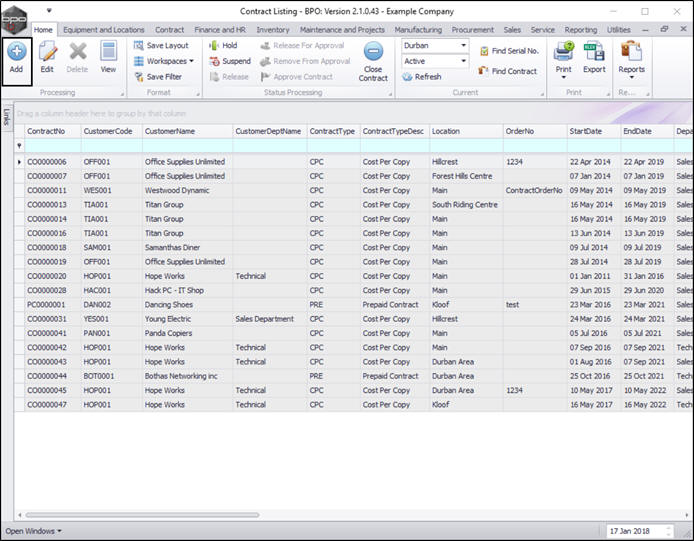Click the filter row funnel icon
The height and width of the screenshot is (541, 694).
[19, 145]
